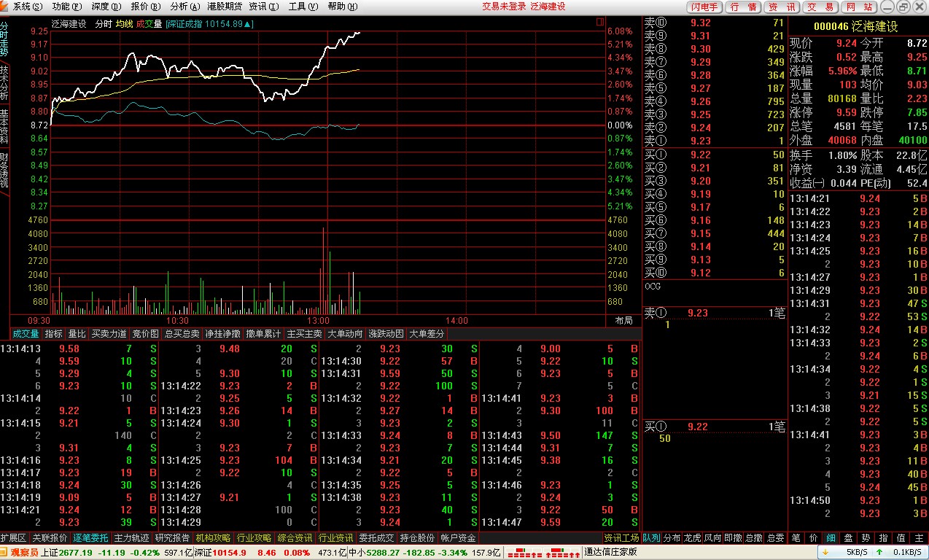Open the 资讯工场 tab
The image size is (929, 560).
(x=622, y=538)
